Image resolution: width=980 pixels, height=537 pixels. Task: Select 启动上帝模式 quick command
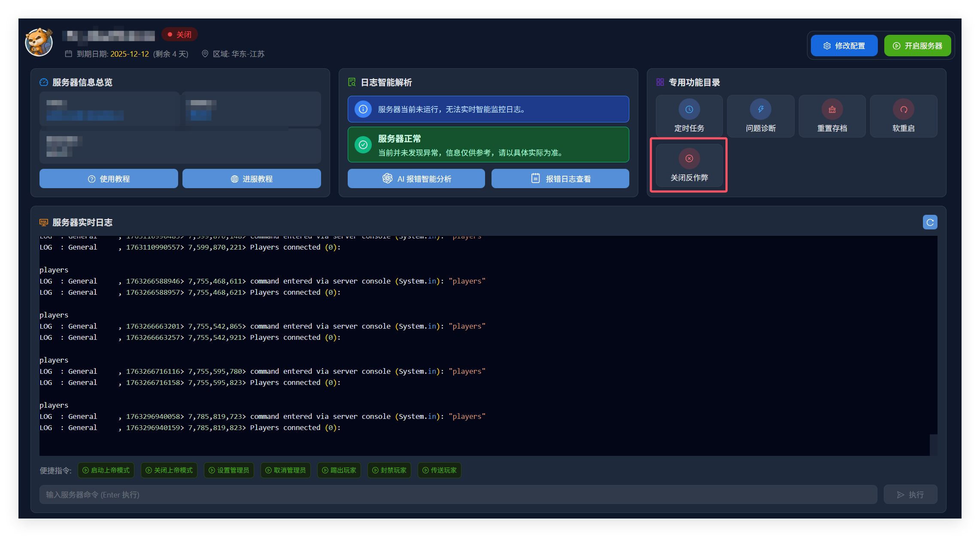106,470
